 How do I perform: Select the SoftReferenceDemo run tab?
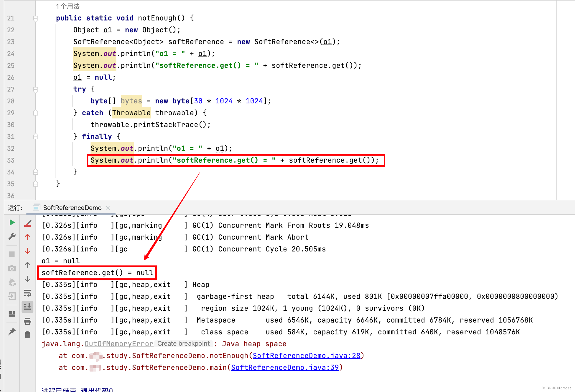point(72,208)
